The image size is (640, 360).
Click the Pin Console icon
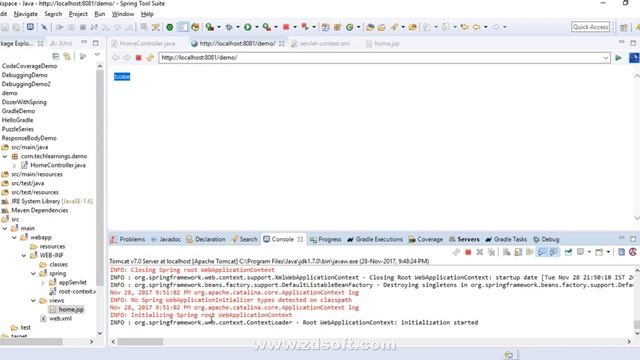[568, 252]
